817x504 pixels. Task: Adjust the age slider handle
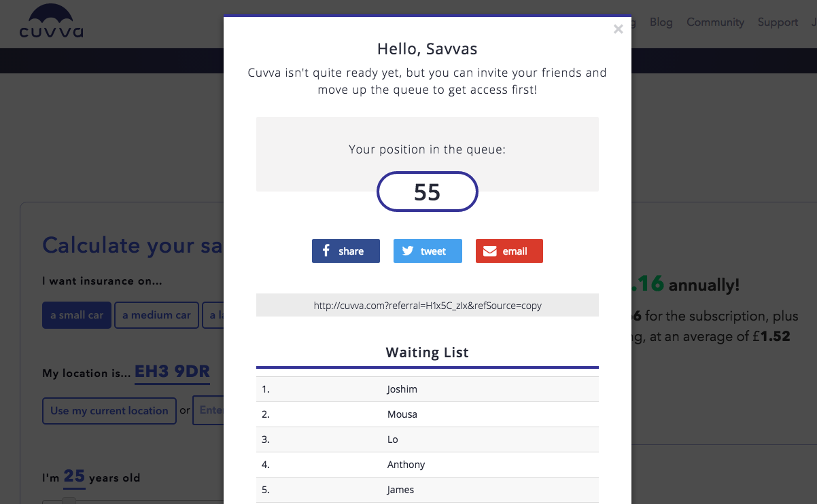[69, 501]
